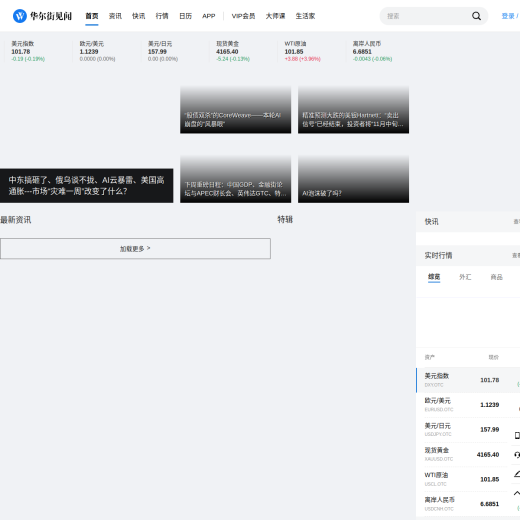
Task: Open 美元指数 quote in the ticker strip
Action: (x=28, y=51)
